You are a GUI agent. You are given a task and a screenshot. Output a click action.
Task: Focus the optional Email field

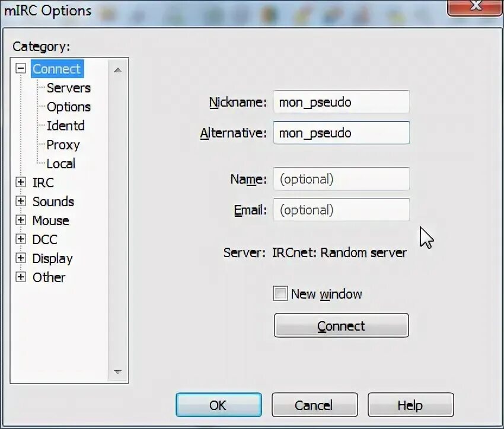click(x=342, y=210)
